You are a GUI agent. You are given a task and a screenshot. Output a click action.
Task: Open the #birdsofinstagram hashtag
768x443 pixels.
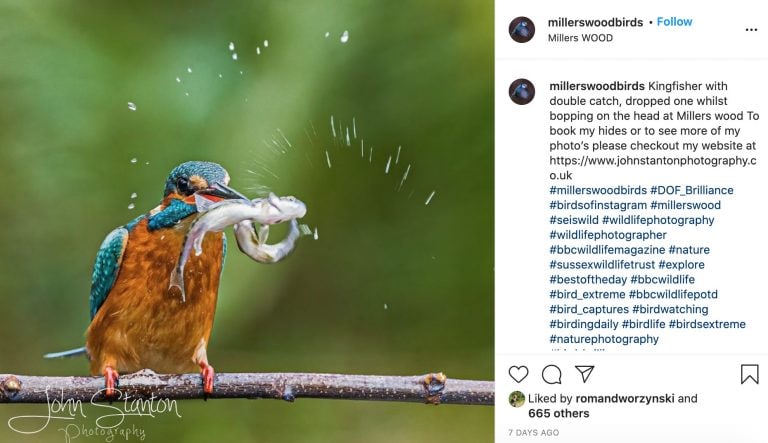tap(598, 205)
